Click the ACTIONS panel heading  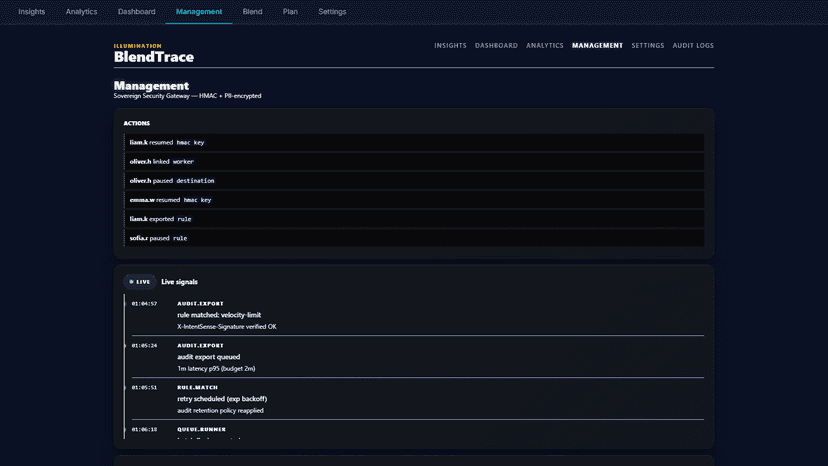point(137,123)
